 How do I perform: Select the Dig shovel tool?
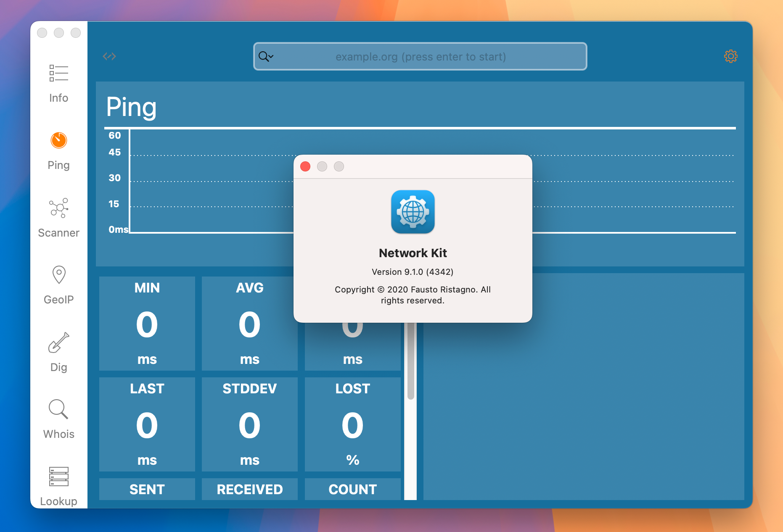click(58, 353)
